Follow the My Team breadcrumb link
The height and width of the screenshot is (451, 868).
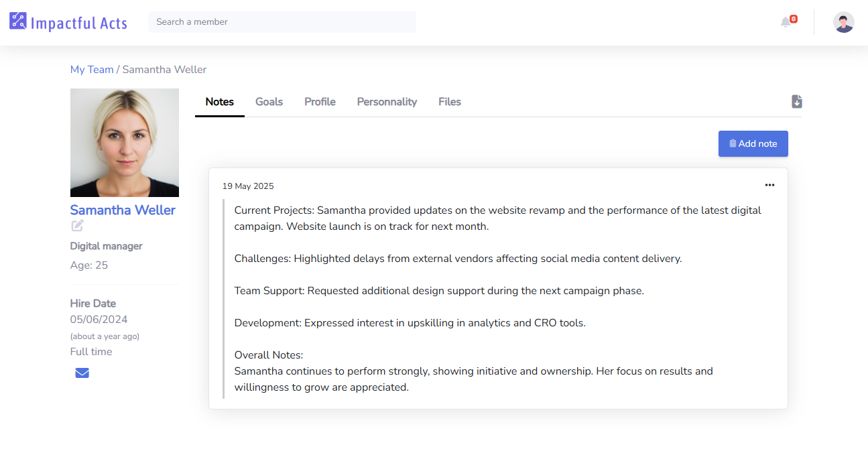pyautogui.click(x=92, y=70)
